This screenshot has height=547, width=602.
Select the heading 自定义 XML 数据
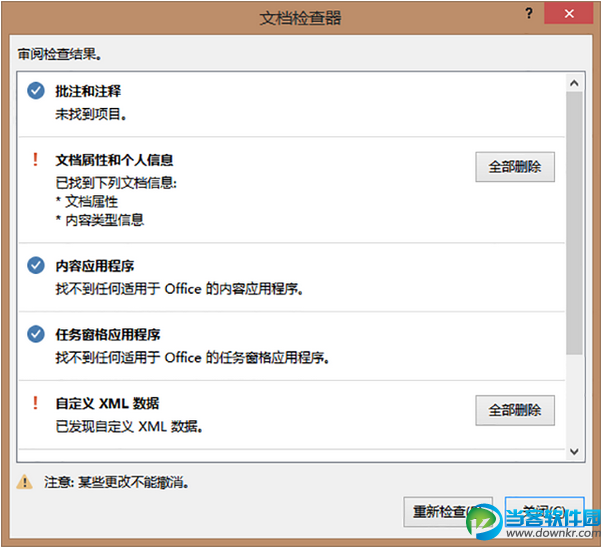click(x=107, y=403)
